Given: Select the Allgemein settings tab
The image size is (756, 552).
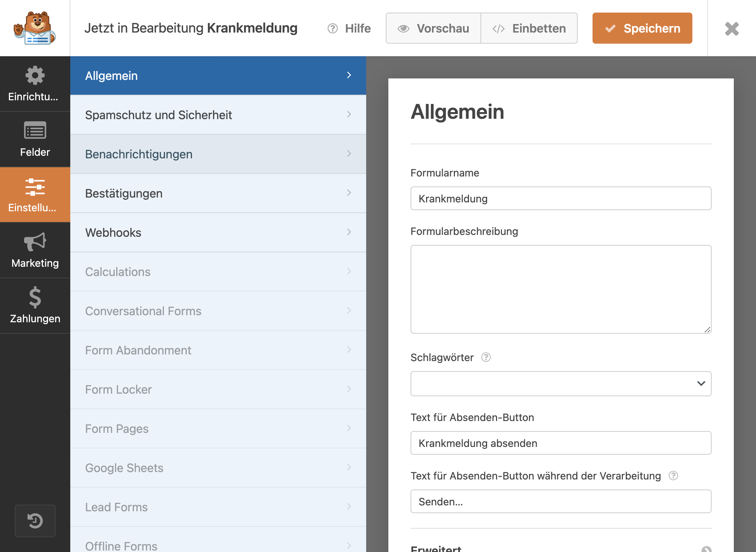Looking at the screenshot, I should coord(218,76).
